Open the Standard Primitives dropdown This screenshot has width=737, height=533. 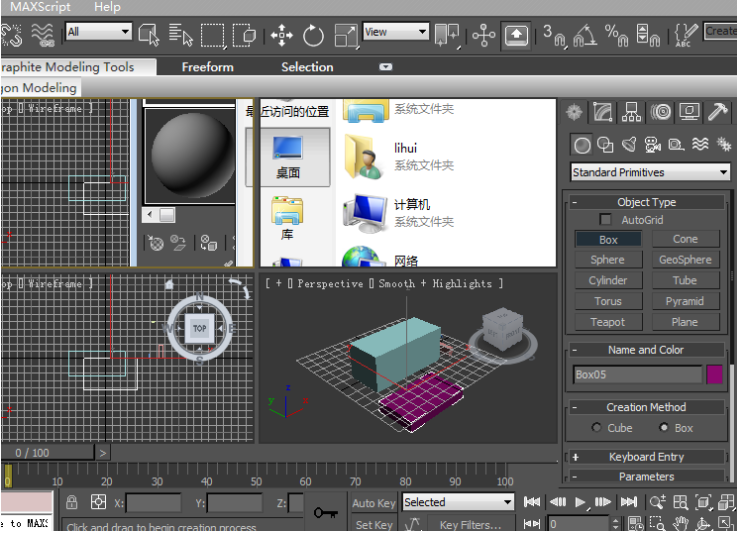click(x=650, y=172)
